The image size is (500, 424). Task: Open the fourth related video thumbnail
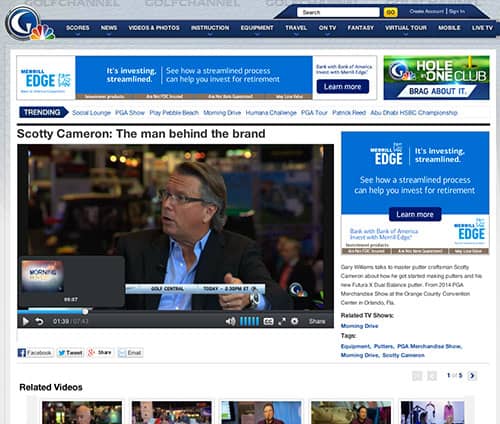coord(351,412)
